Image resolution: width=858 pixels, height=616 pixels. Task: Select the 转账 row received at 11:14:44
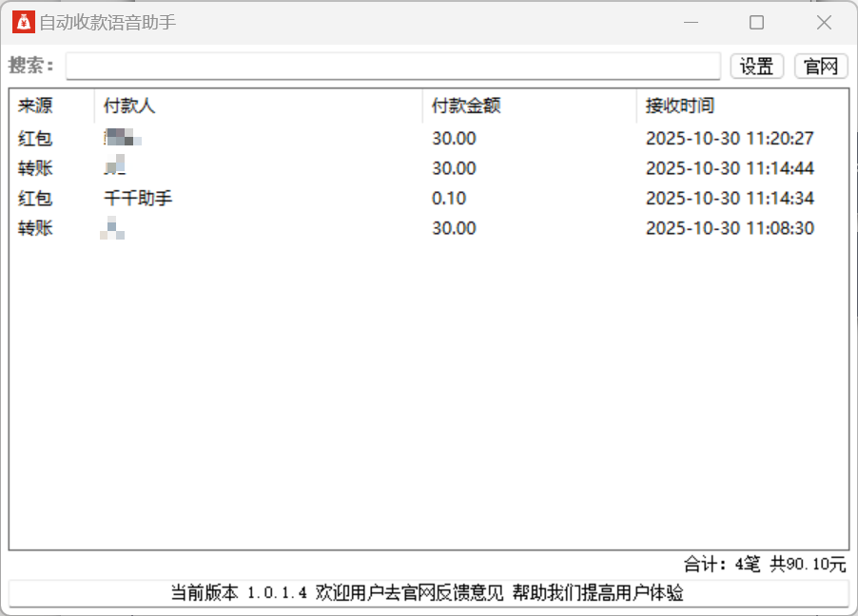(x=428, y=168)
